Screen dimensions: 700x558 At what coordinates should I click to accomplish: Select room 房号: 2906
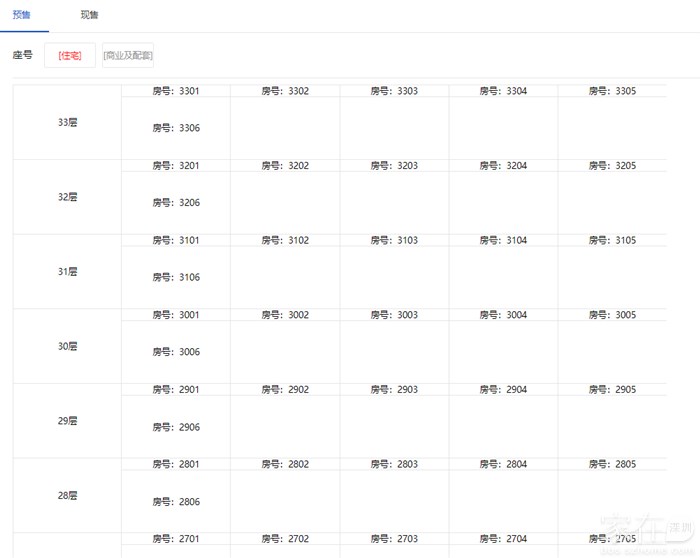(176, 427)
